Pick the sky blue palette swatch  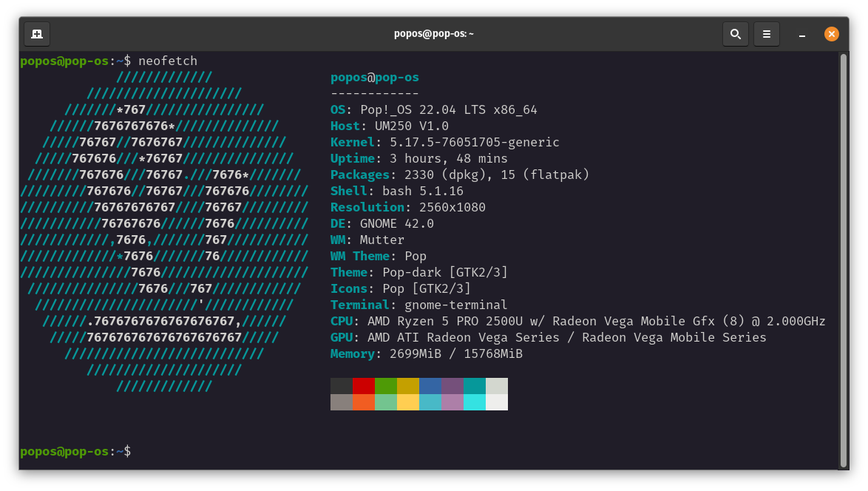[430, 402]
